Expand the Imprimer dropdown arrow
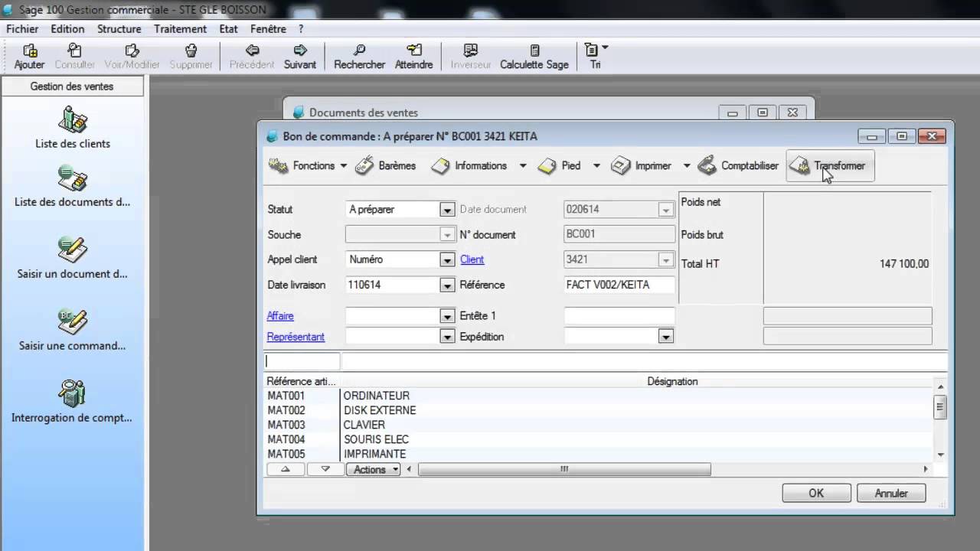 click(687, 165)
